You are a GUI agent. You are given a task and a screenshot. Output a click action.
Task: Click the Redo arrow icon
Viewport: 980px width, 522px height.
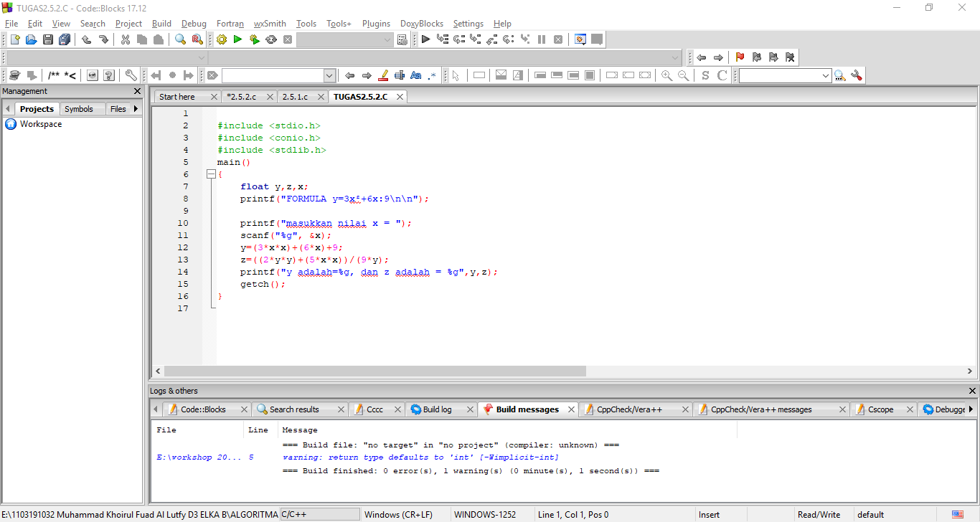(103, 39)
